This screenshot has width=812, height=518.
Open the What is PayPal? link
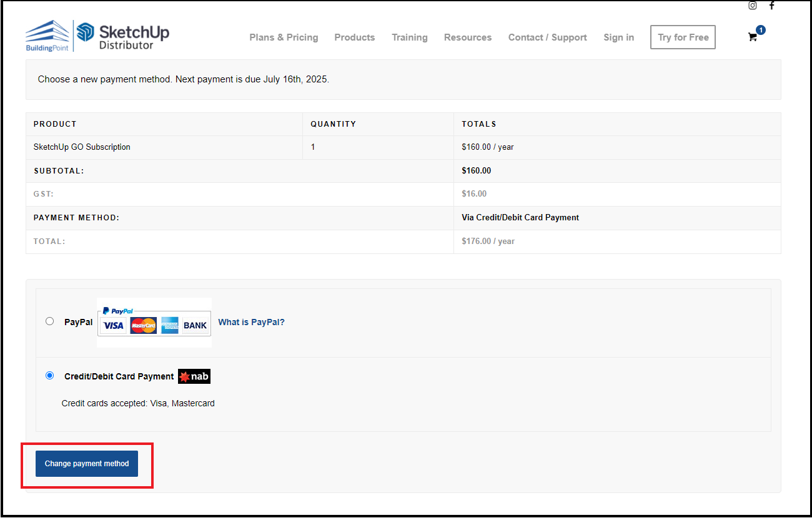point(251,322)
